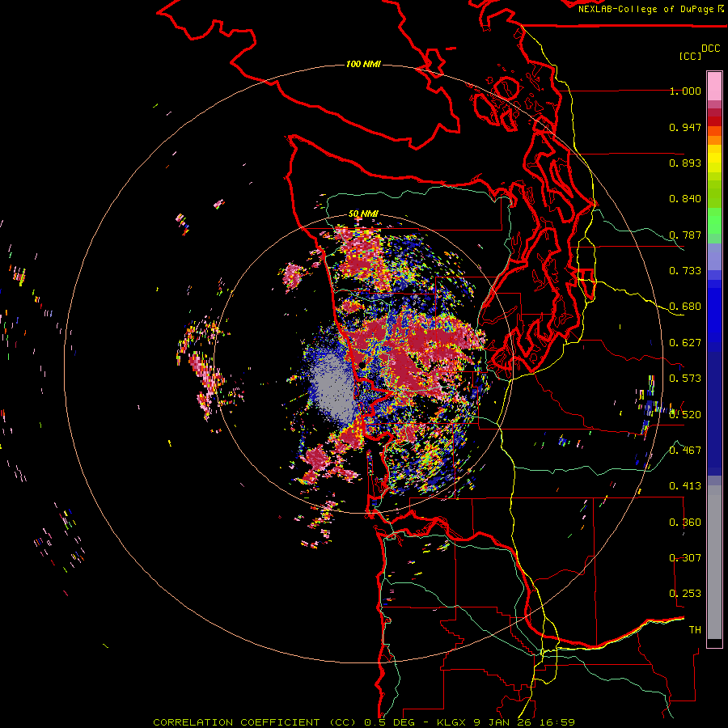The width and height of the screenshot is (728, 728).
Task: Select the 0.627 color scale value
Action: 685,343
